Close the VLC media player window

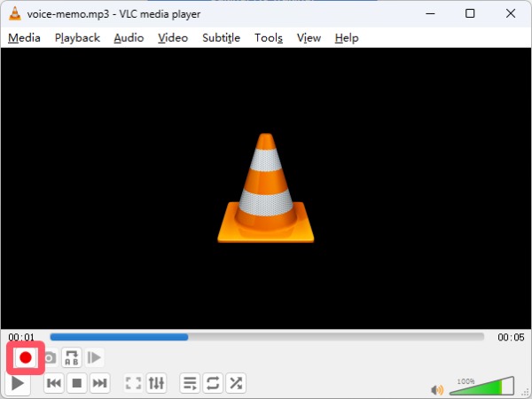[x=511, y=13]
